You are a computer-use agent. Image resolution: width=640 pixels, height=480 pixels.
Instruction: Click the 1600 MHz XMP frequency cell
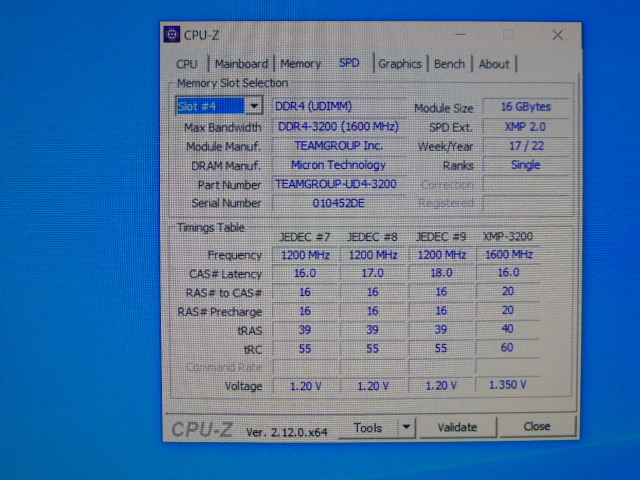pyautogui.click(x=508, y=255)
